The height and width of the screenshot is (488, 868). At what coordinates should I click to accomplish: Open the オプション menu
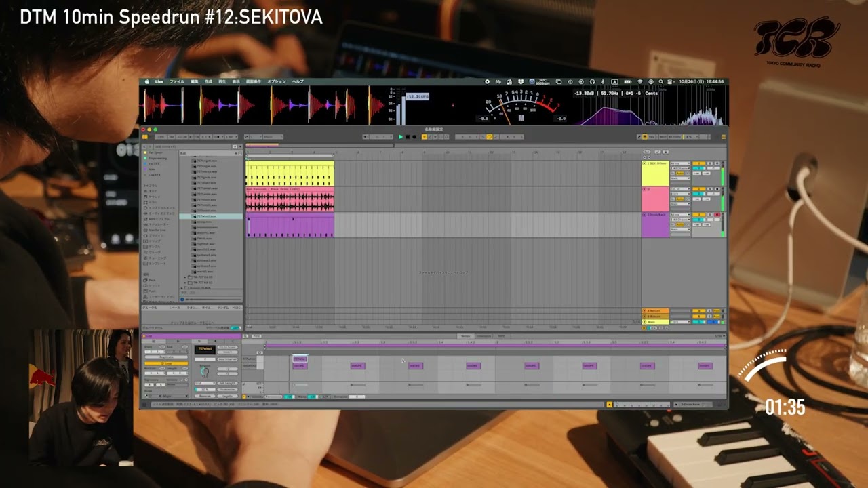[277, 81]
